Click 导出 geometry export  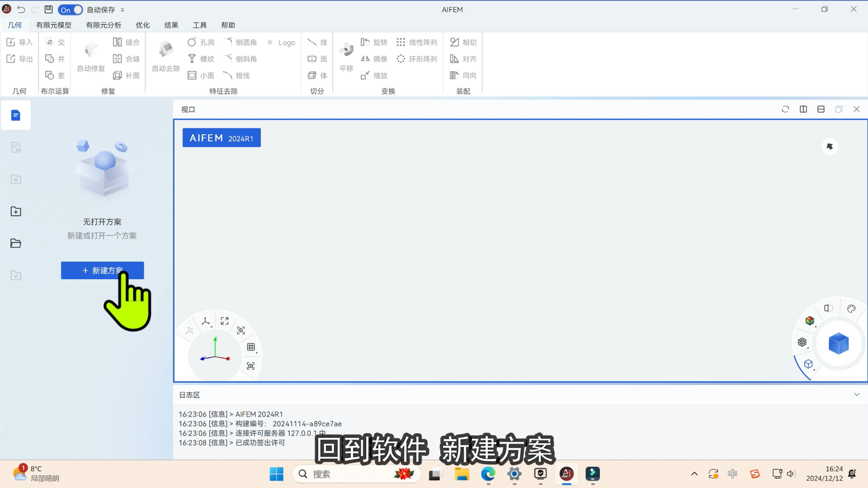(19, 59)
